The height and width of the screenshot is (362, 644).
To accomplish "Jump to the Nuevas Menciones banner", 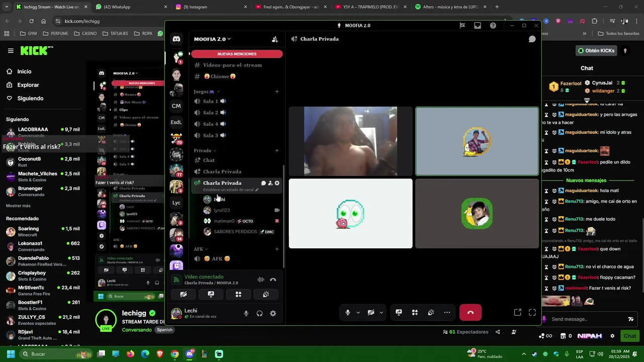I will click(236, 54).
